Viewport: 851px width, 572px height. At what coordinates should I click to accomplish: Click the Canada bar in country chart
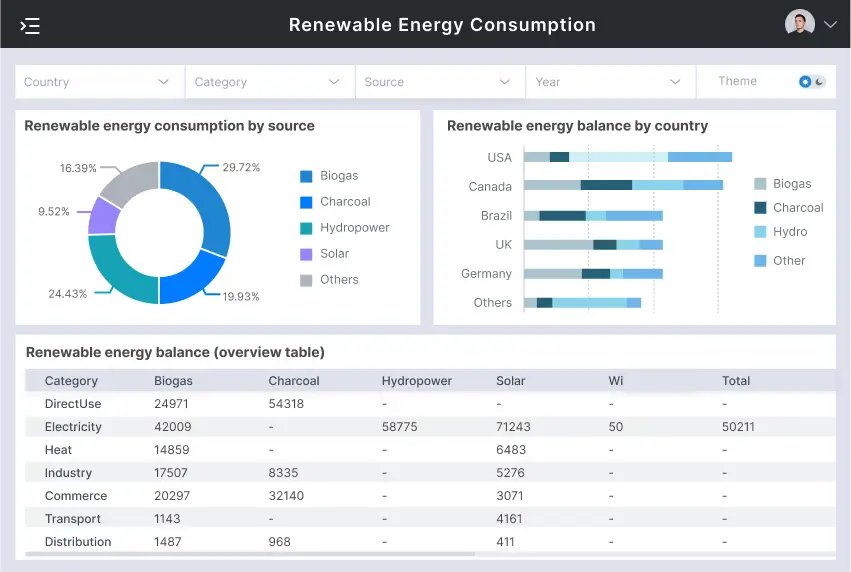click(622, 185)
